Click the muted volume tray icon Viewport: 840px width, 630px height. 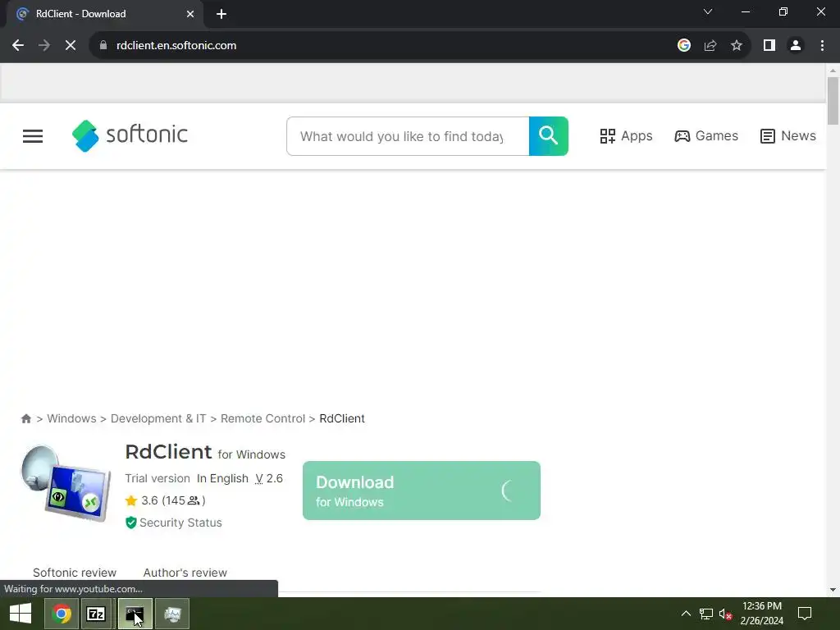coord(725,614)
